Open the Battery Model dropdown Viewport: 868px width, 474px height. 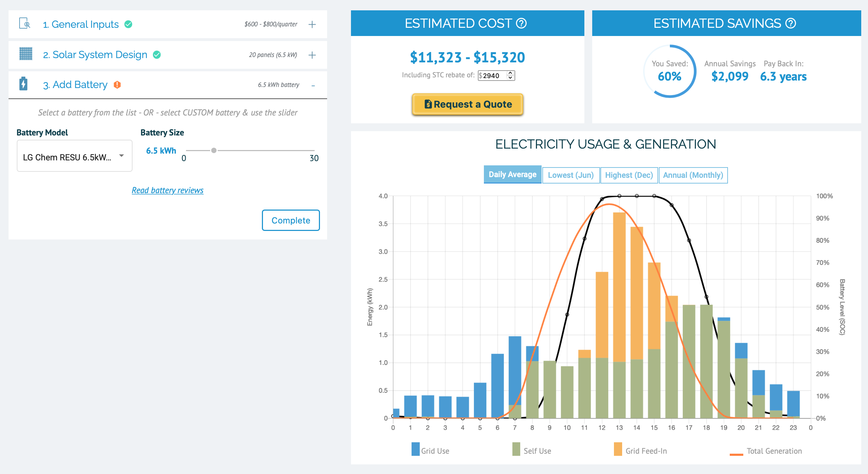coord(74,156)
